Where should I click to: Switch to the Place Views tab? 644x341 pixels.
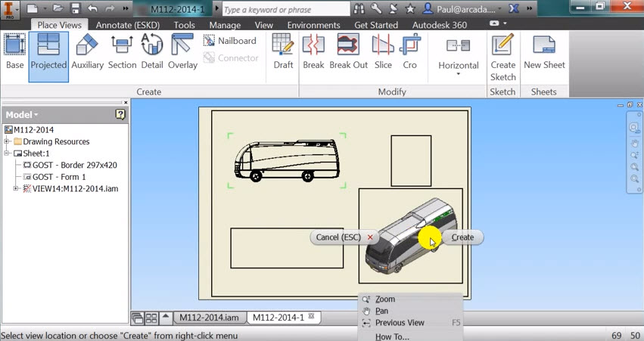pos(60,25)
